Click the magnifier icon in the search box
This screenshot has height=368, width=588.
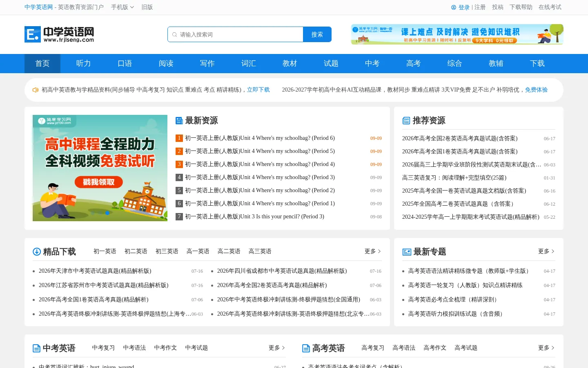tap(175, 35)
